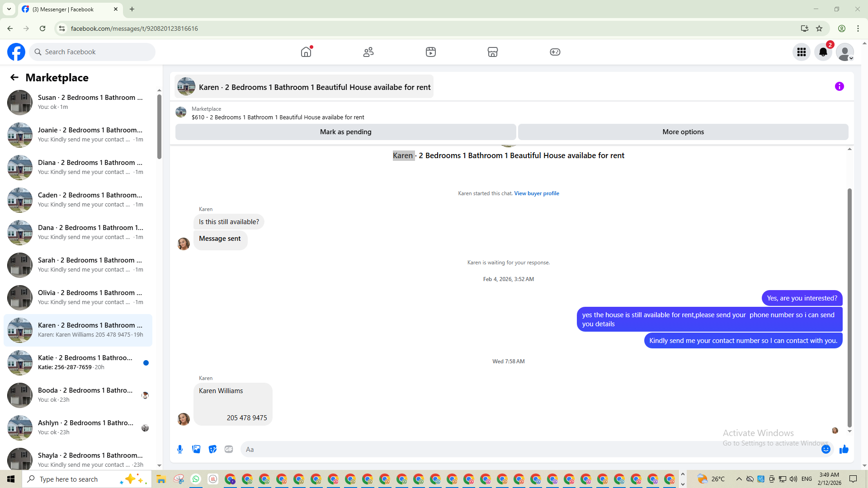Open the Windows notification center
Screen dimensions: 868x488
tap(853, 479)
